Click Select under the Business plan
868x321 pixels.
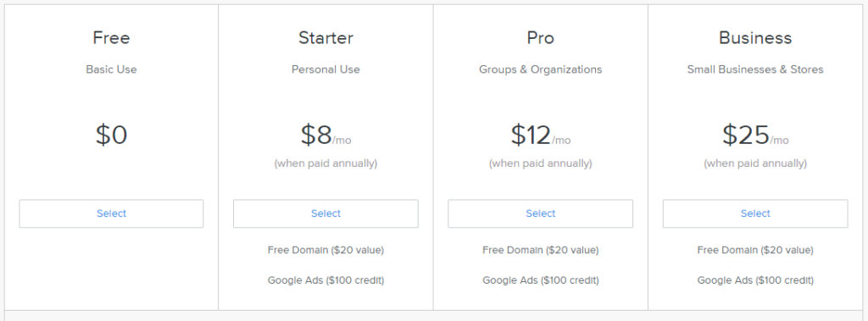click(755, 213)
